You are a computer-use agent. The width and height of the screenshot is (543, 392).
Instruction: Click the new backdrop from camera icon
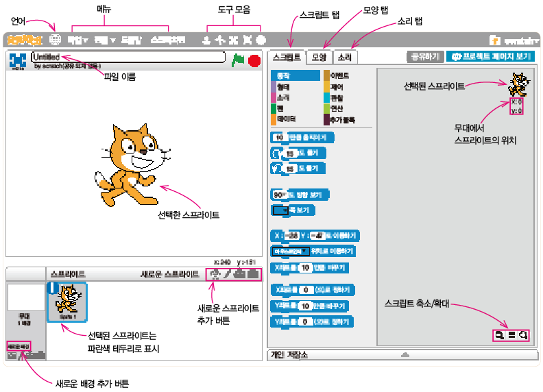click(x=41, y=355)
